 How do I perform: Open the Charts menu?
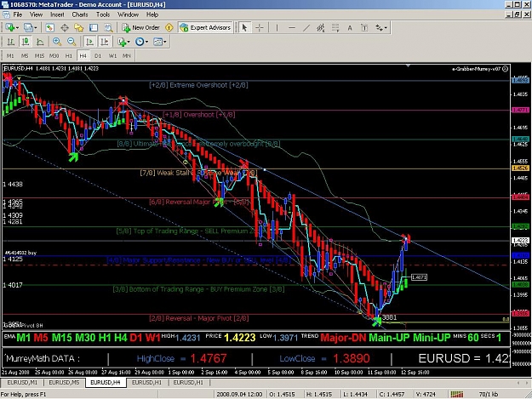[x=80, y=14]
